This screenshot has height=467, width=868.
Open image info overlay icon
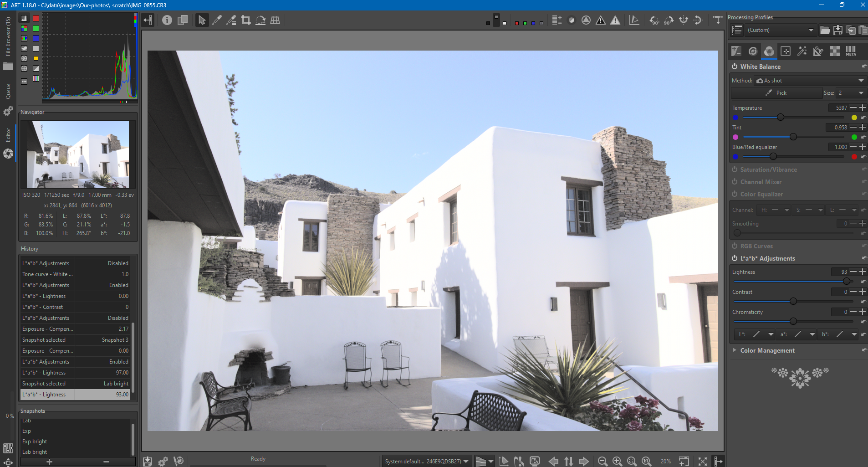coord(167,20)
